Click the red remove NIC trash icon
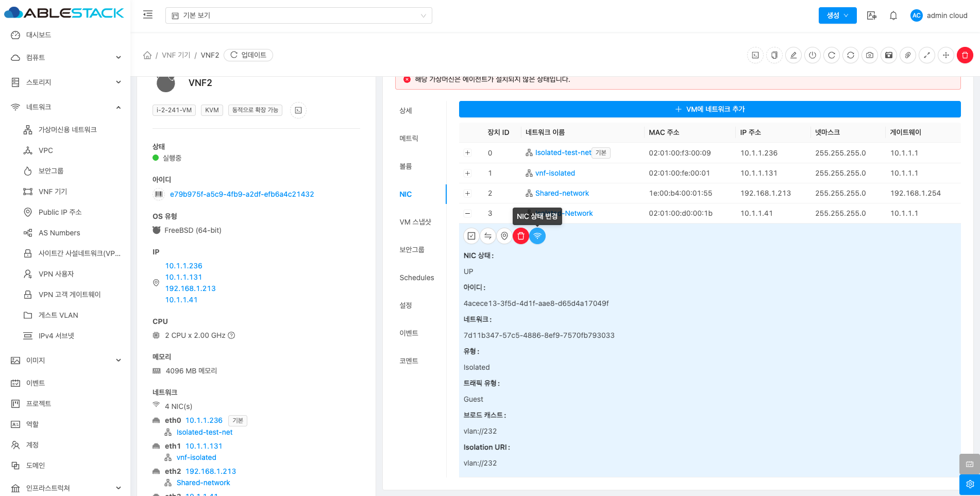The height and width of the screenshot is (496, 980). click(521, 236)
